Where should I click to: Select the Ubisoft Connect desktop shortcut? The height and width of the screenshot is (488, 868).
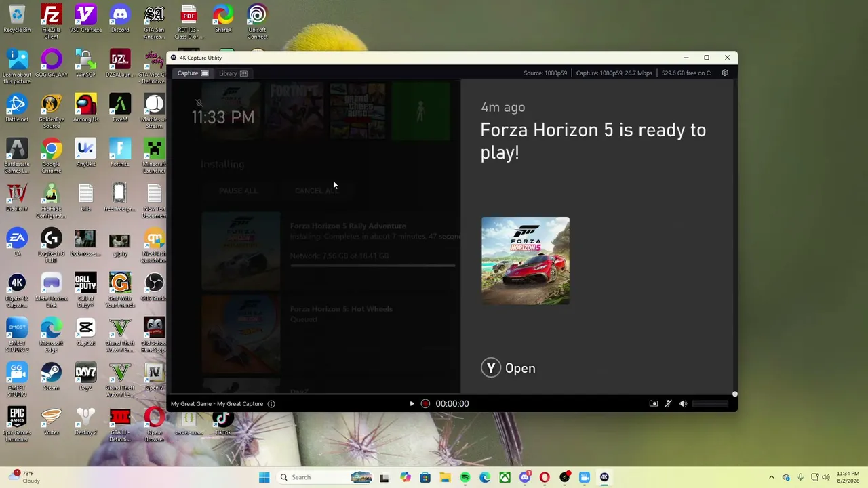257,22
